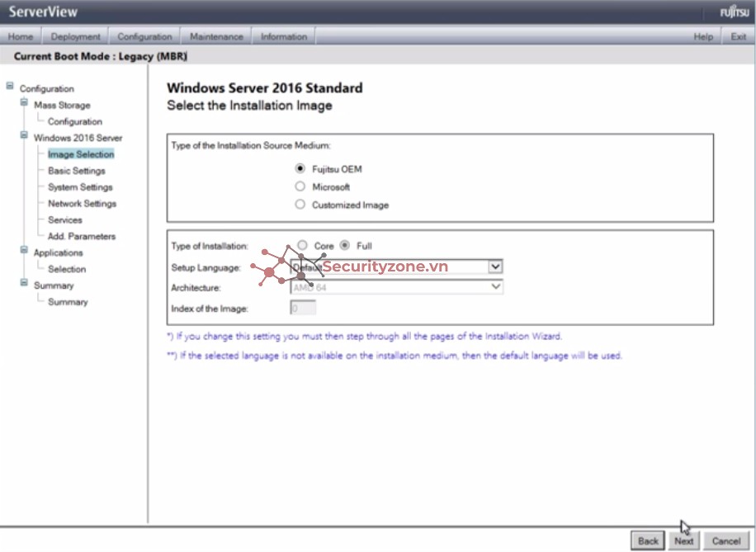
Task: Open the Configuration menu in the top bar
Action: [144, 36]
